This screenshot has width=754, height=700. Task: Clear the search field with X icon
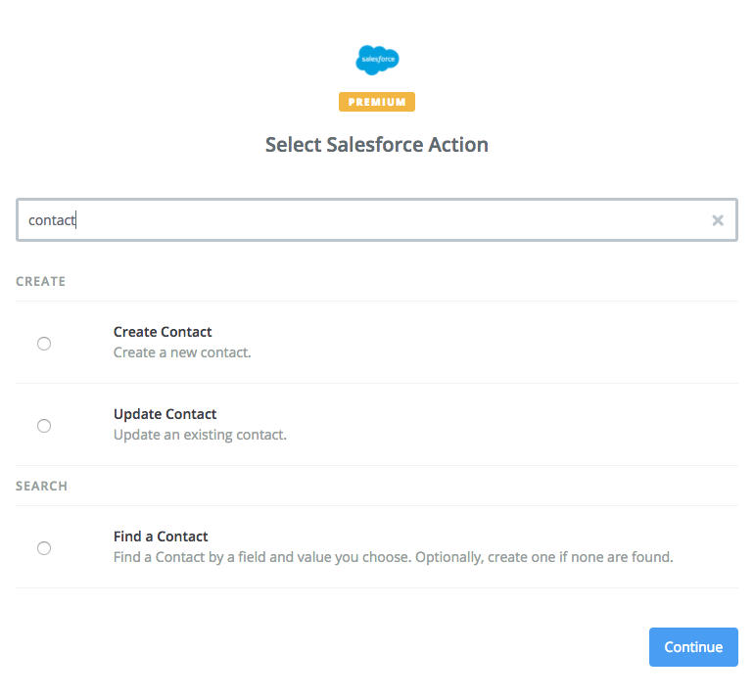pos(718,220)
